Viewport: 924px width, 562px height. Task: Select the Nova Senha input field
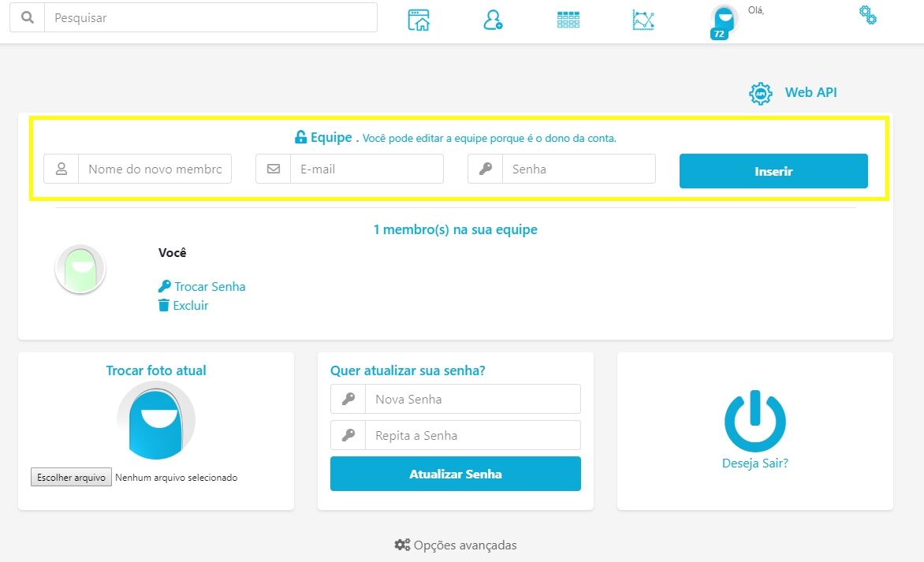[x=472, y=400]
